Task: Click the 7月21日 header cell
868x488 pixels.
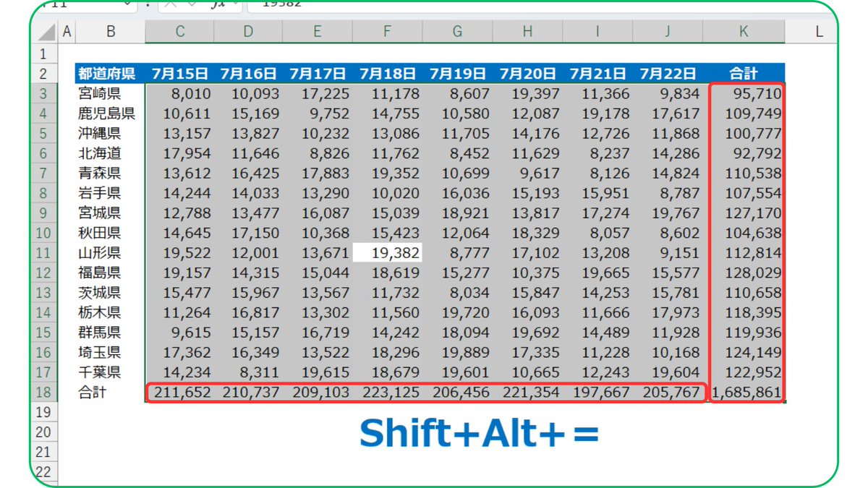Action: point(597,74)
